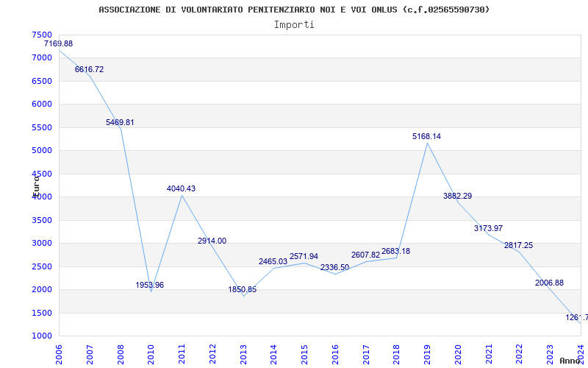Screen dimensions: 588x368
Task: Click the chart title with c.f.02565590730
Action: (x=295, y=10)
